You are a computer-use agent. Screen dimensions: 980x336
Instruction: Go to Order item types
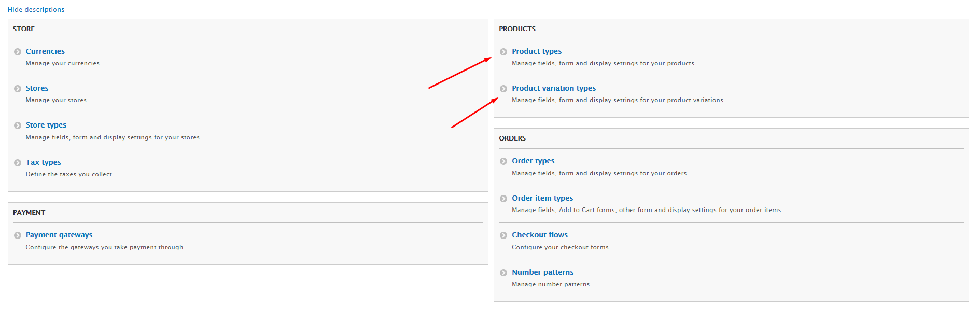click(542, 198)
